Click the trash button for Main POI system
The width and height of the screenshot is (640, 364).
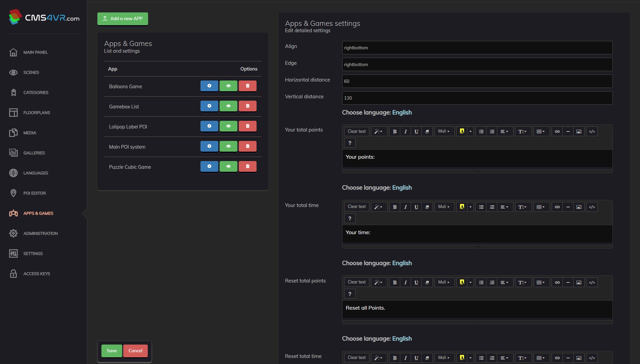coord(247,146)
